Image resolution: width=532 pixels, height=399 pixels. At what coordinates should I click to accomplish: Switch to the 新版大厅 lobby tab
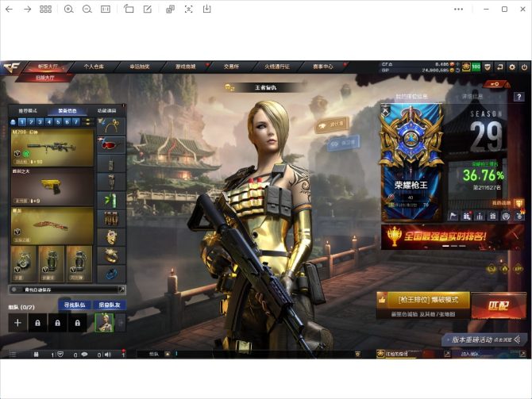48,67
